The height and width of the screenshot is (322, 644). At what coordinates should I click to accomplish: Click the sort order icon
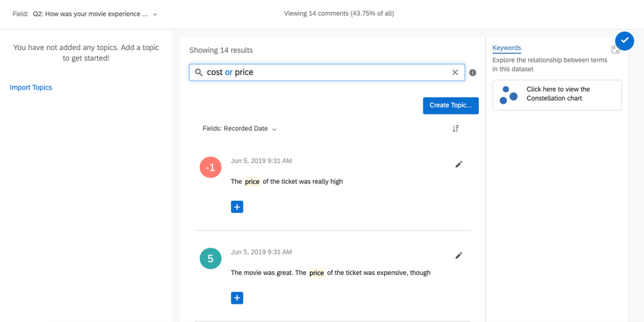(x=455, y=129)
